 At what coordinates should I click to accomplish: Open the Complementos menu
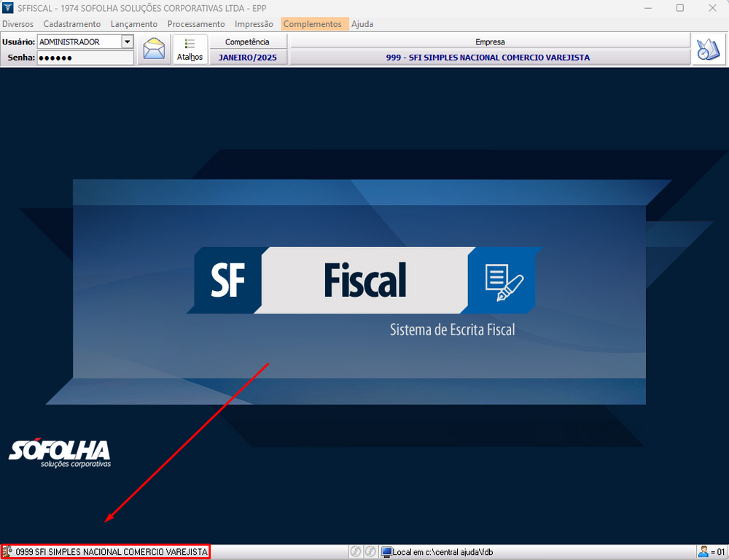pos(312,24)
